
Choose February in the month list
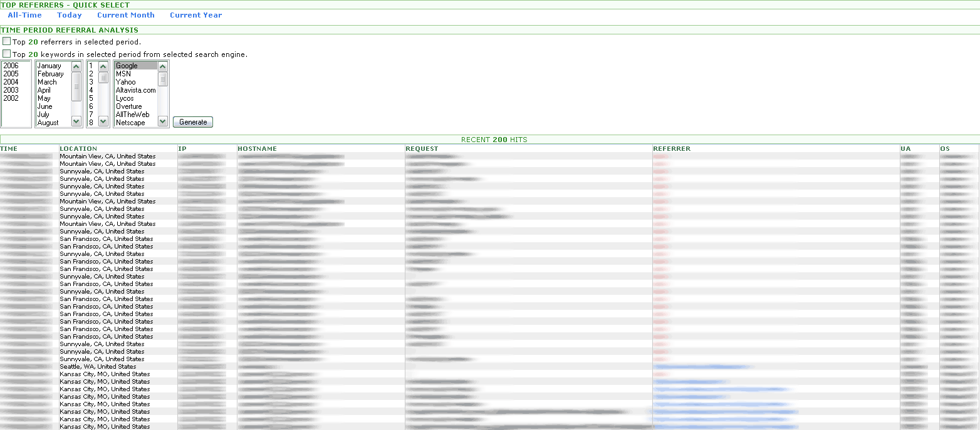53,74
